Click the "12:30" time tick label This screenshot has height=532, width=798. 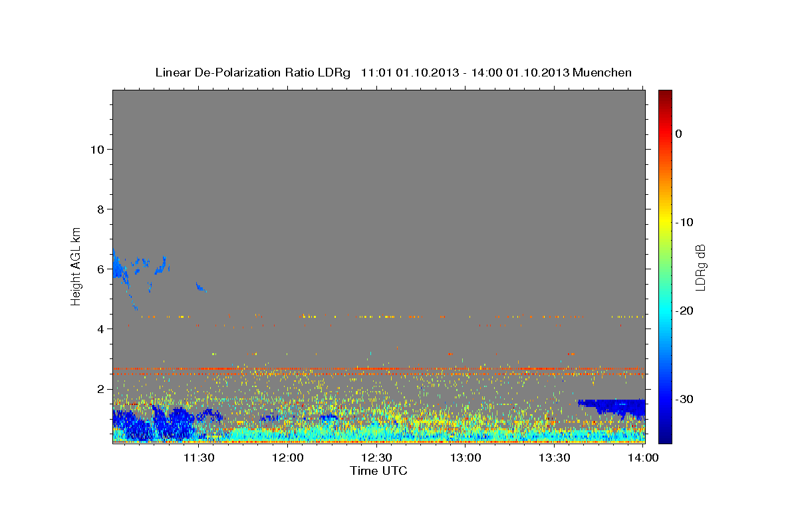click(377, 458)
